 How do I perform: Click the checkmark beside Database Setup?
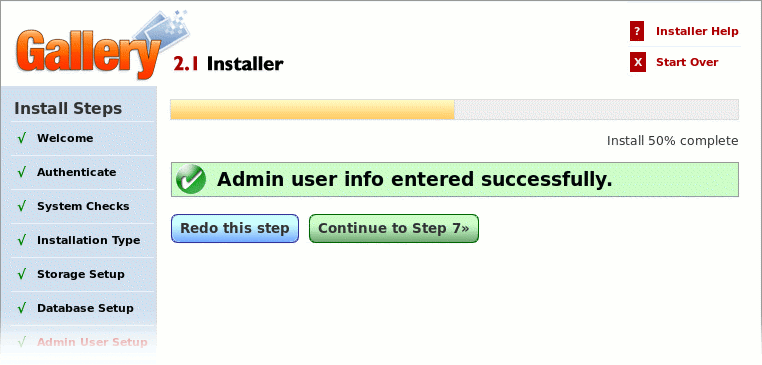click(x=22, y=309)
